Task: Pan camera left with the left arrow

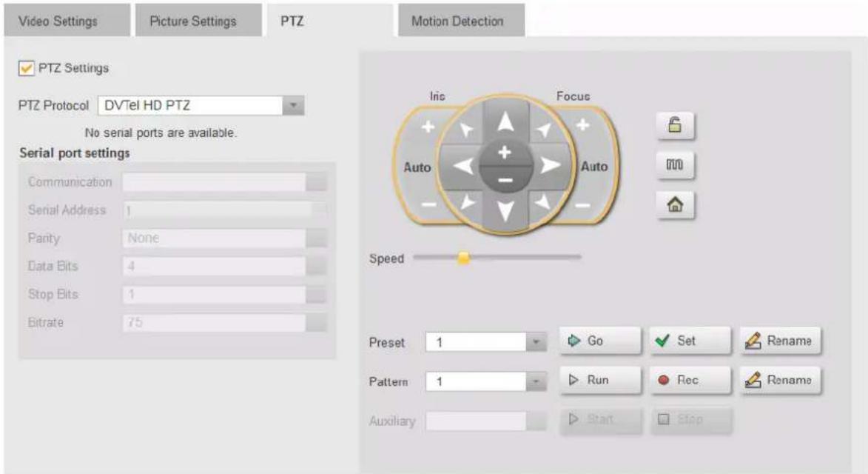Action: (x=462, y=165)
